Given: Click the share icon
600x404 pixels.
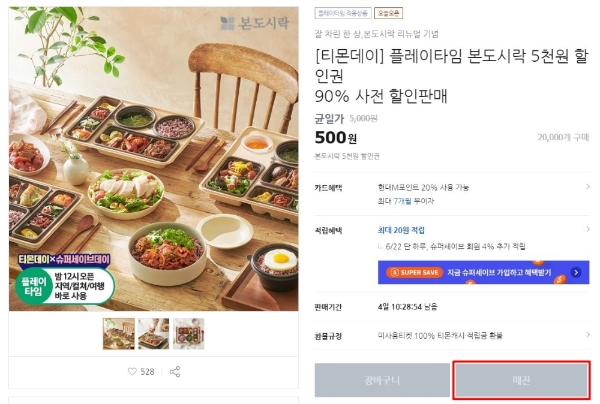Looking at the screenshot, I should (x=176, y=371).
